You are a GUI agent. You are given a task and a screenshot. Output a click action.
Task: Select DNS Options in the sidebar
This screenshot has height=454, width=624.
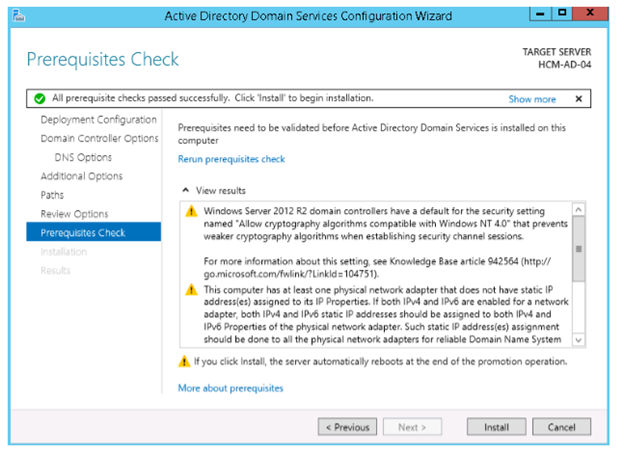click(83, 158)
